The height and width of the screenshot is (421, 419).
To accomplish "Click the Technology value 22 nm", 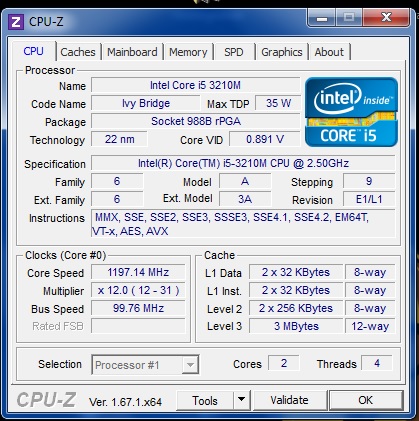I will 119,139.
